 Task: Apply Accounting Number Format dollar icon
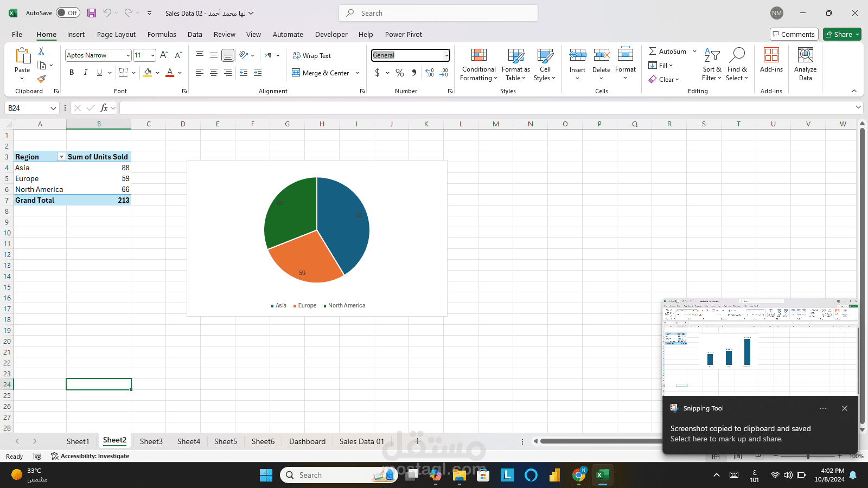[x=377, y=73]
